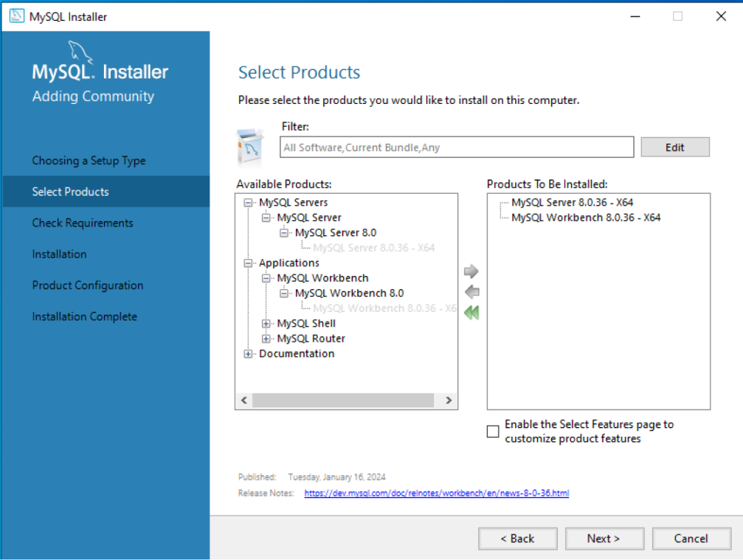Open the workbench release notes link
Image resolution: width=743 pixels, height=560 pixels.
pyautogui.click(x=436, y=493)
